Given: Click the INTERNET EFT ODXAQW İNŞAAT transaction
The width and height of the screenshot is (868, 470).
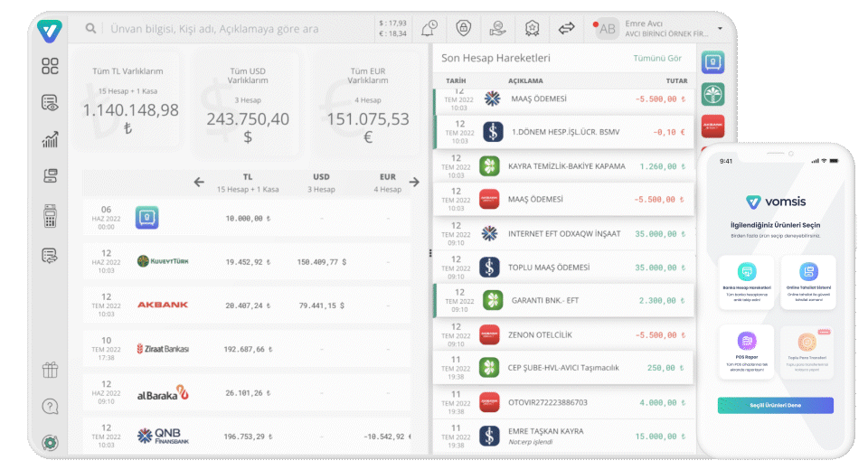Looking at the screenshot, I should point(564,233).
